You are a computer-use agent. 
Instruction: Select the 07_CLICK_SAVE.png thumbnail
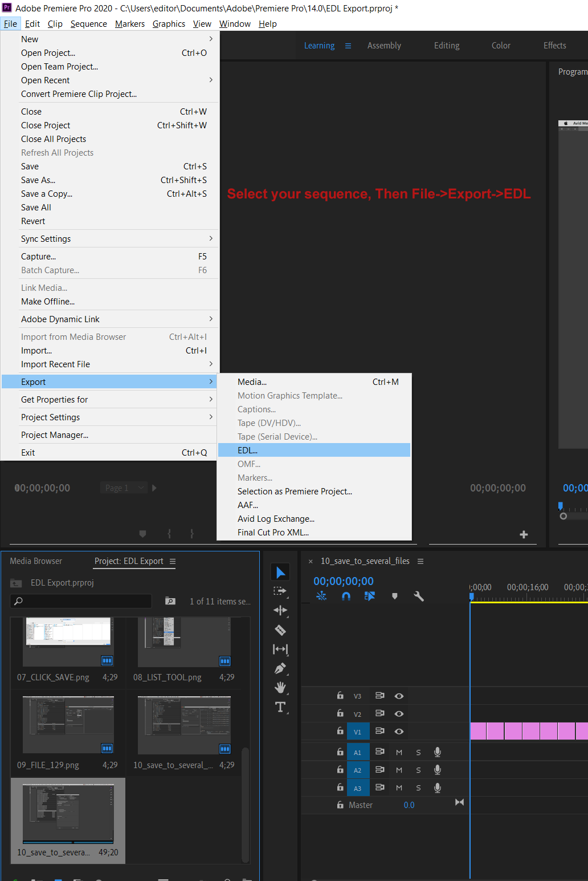click(x=68, y=642)
